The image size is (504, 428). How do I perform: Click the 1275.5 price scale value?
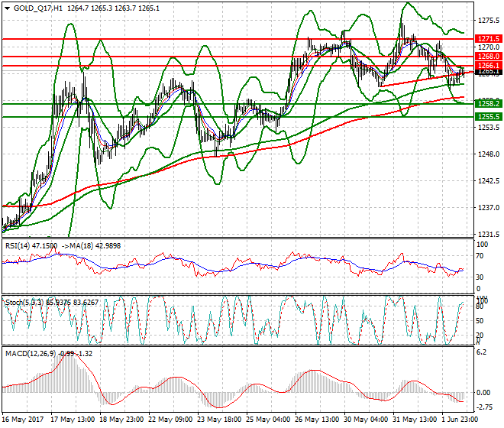[x=489, y=21]
